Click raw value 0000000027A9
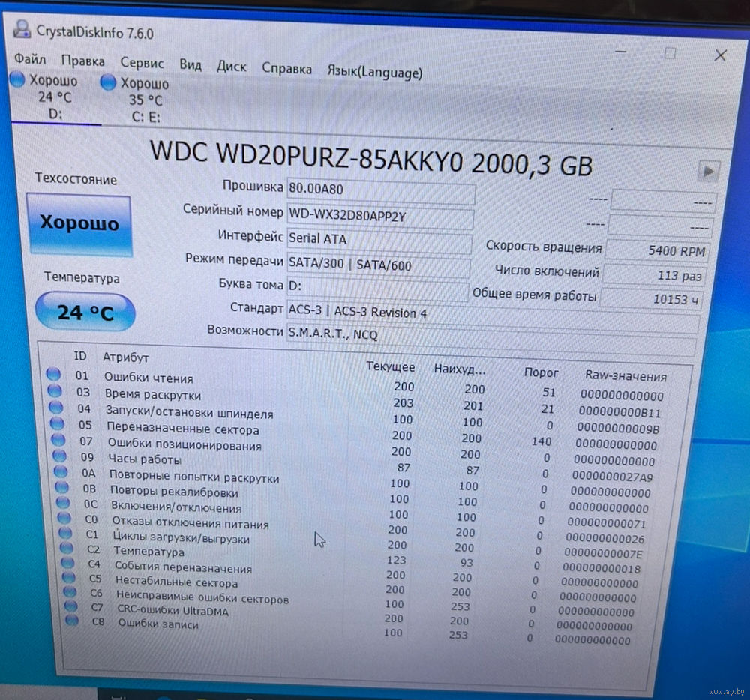Viewport: 750px width, 700px height. pyautogui.click(x=612, y=477)
